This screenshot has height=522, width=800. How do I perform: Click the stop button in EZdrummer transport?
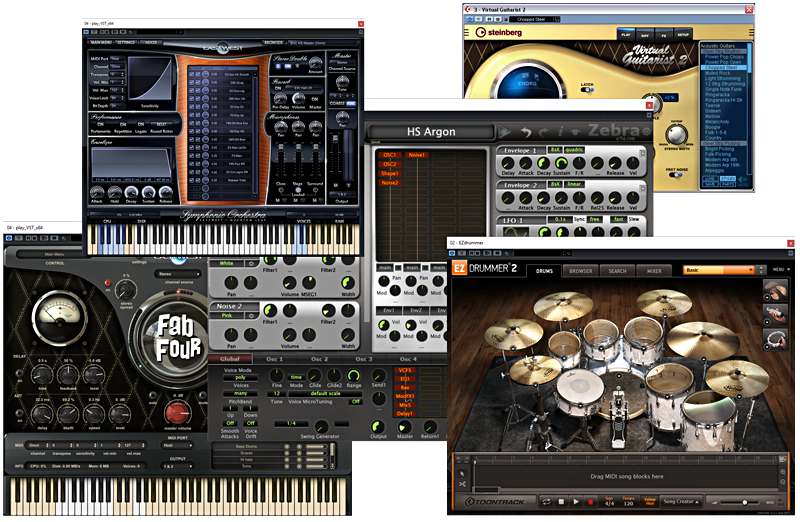coord(561,502)
